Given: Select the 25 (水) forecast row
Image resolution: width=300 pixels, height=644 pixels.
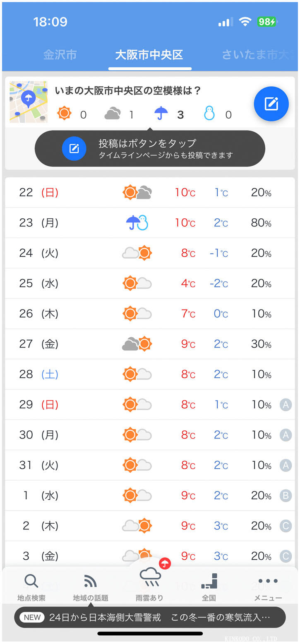Looking at the screenshot, I should coord(150,284).
